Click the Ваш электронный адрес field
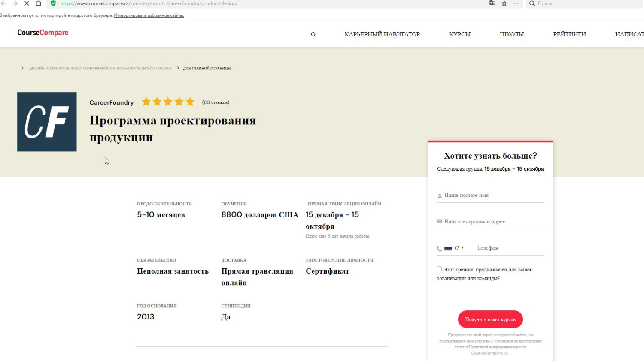 coord(494,222)
